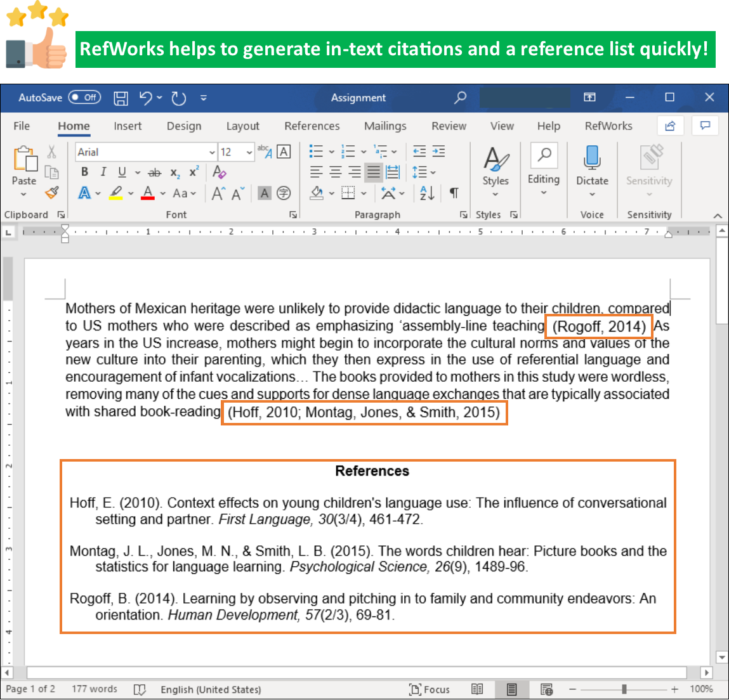Screen dimensions: 729x700
Task: Click the vertical scrollbar down arrow
Action: point(721,658)
